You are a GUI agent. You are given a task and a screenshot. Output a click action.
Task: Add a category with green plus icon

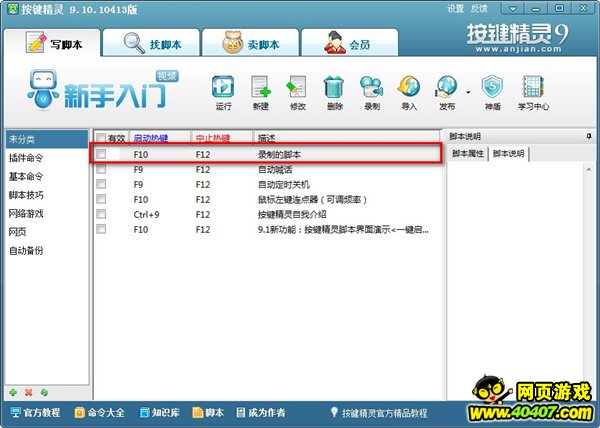13,392
